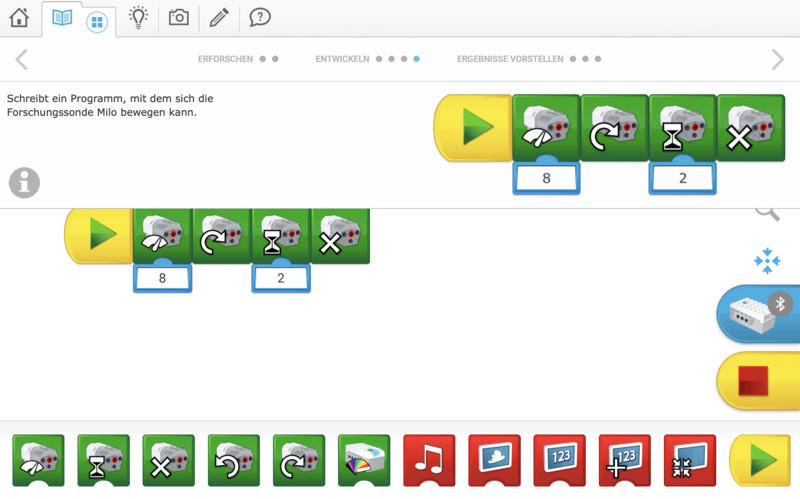Screen dimensions: 800x499
Task: Click the magnifier zoom icon
Action: (767, 212)
